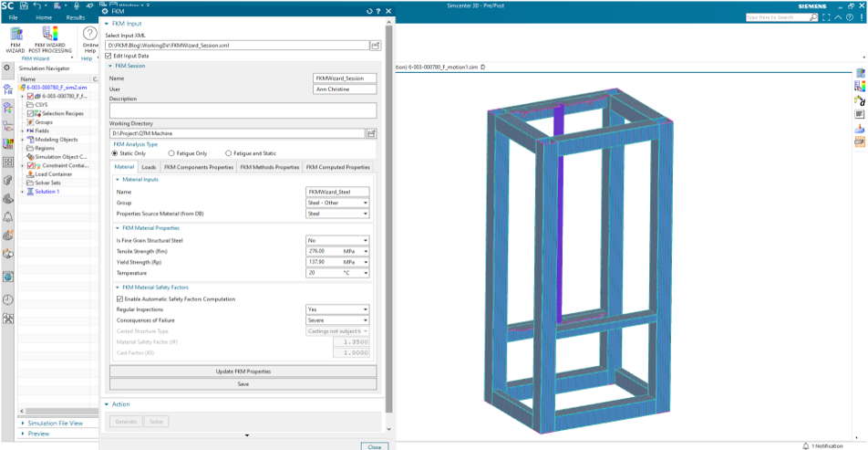Collapse the FKM Material Properties section
Screen dimensions: 868x450
click(119, 228)
